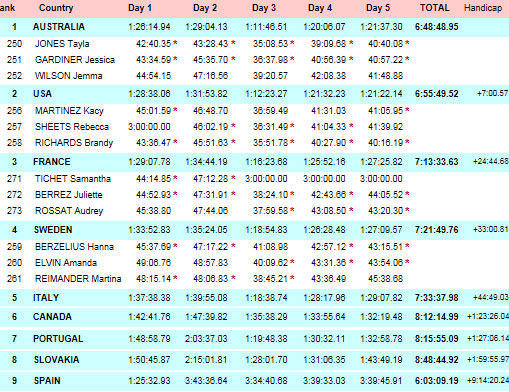Select the TOTAL column header
Image resolution: width=509 pixels, height=392 pixels.
434,8
